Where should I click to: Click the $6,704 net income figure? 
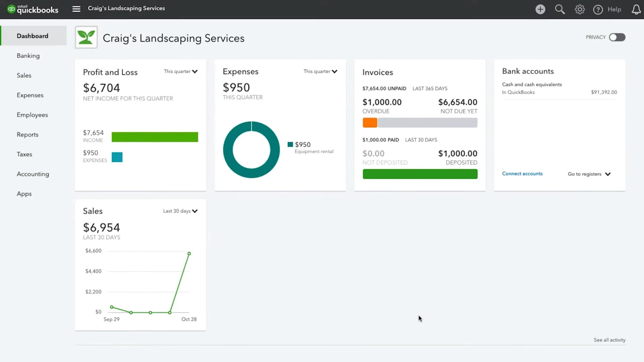tap(101, 88)
